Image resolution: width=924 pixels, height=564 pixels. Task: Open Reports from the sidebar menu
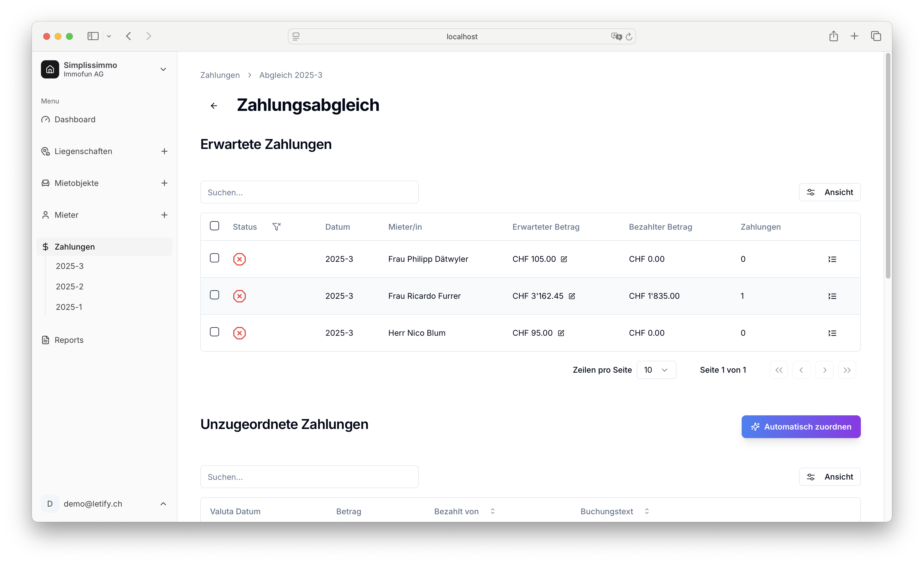69,340
